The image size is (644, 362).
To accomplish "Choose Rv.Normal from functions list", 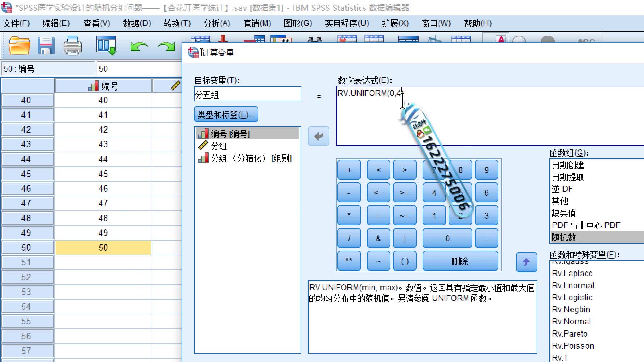I will pyautogui.click(x=571, y=321).
